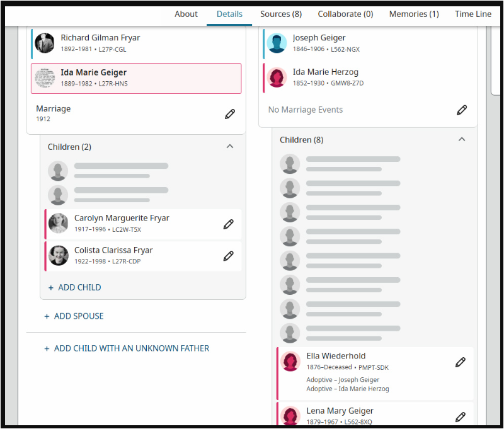Image resolution: width=504 pixels, height=429 pixels.
Task: Edit No Marriage Events for Joseph Geiger
Action: (x=462, y=110)
